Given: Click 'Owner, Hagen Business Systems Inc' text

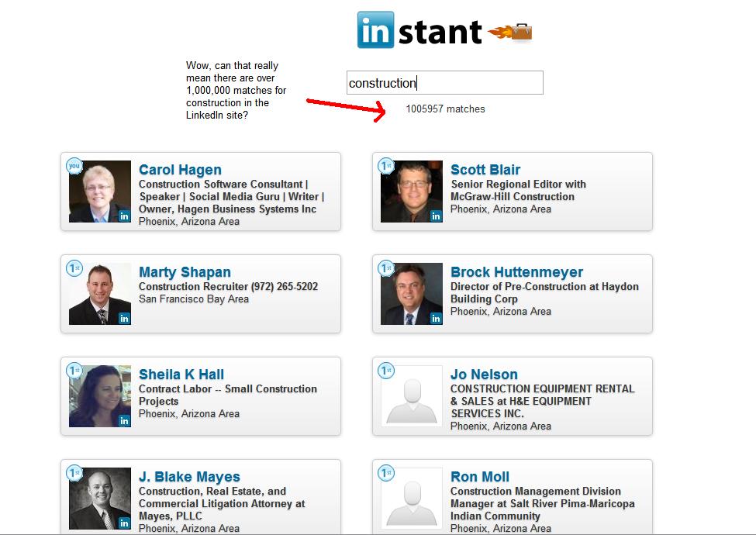Looking at the screenshot, I should point(227,209).
